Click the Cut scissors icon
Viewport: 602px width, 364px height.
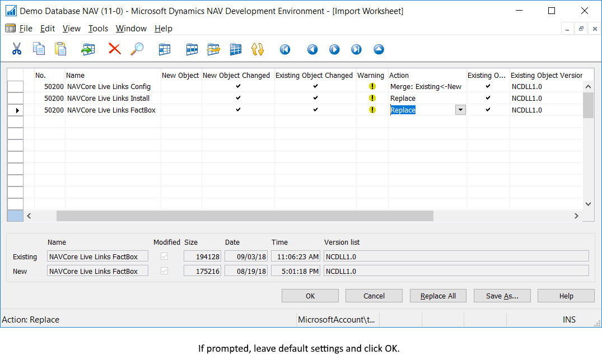click(x=17, y=49)
